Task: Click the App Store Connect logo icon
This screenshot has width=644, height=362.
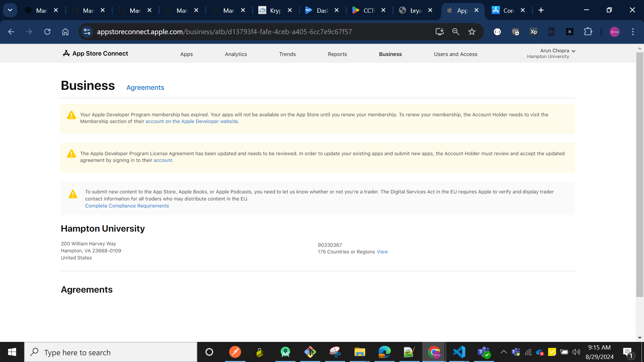Action: coord(66,53)
